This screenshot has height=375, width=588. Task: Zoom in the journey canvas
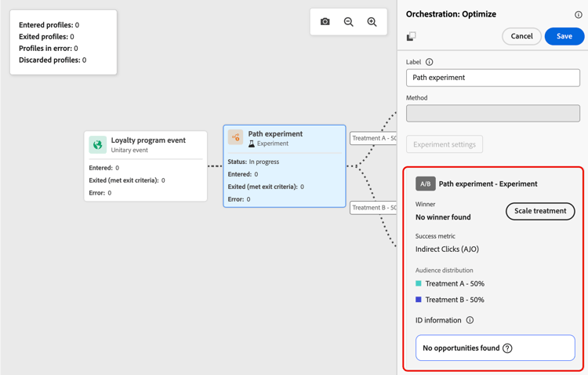coord(372,22)
